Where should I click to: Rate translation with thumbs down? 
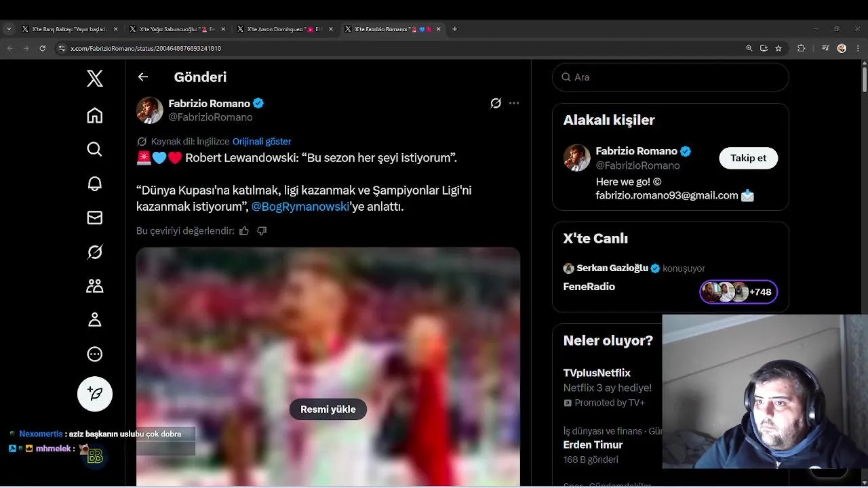pyautogui.click(x=262, y=231)
